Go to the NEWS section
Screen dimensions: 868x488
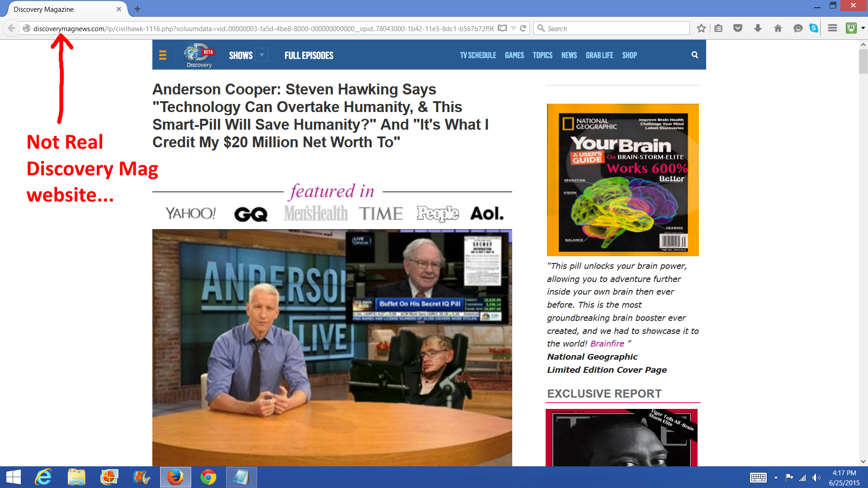(569, 55)
